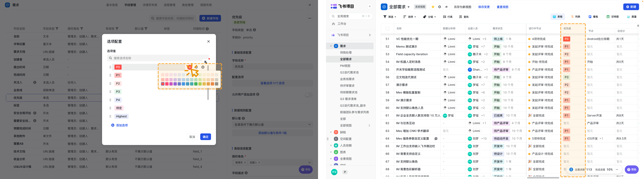The height and width of the screenshot is (179, 644).
Task: Open the 排序 sort dropdown
Action: coord(410,17)
